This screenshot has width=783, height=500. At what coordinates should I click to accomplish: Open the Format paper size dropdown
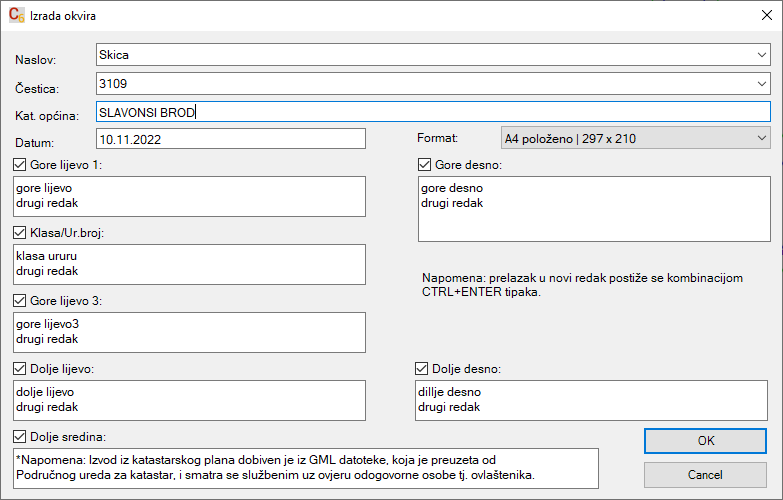click(x=761, y=138)
